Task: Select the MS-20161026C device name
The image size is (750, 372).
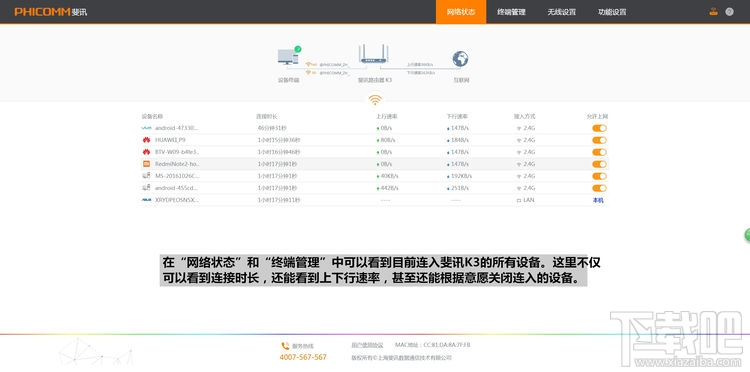Action: (x=176, y=176)
